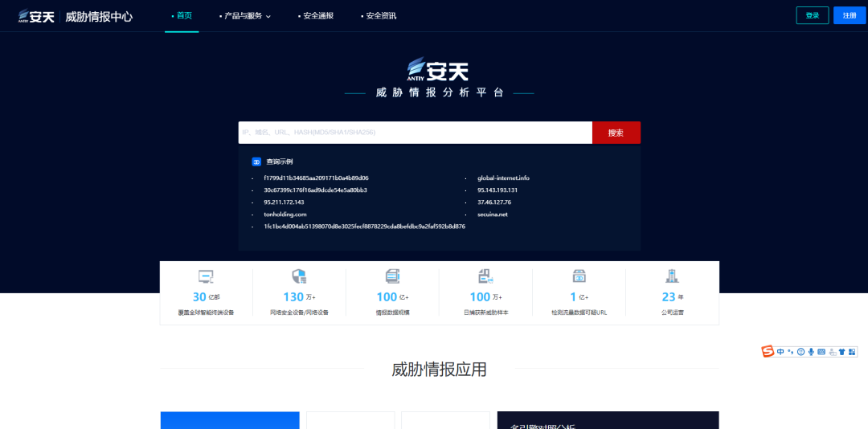
Task: Click the 情报数据规模 label
Action: tap(392, 313)
